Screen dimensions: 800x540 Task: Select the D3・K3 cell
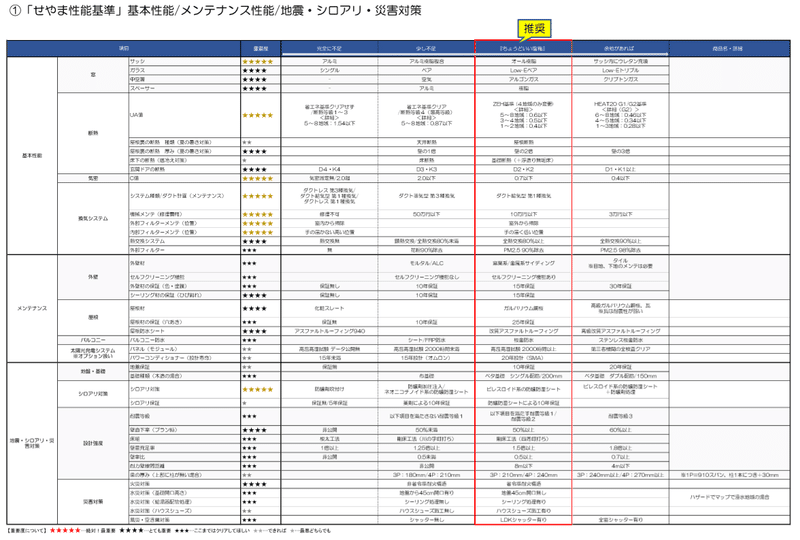[x=427, y=169]
